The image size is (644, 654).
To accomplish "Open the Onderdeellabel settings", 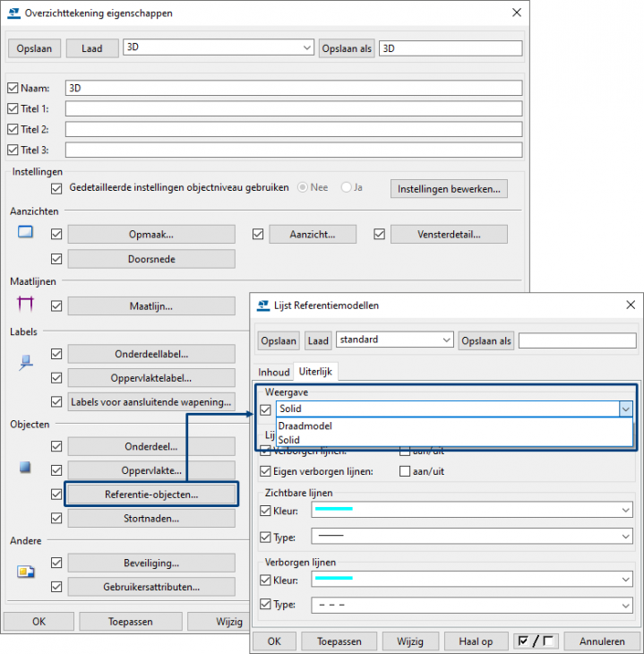I will coord(151,354).
